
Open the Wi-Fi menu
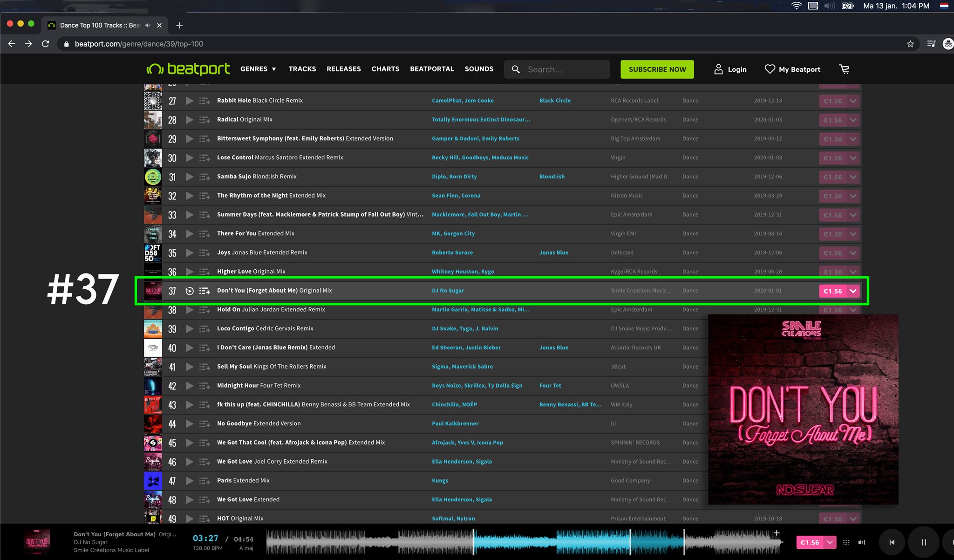tap(796, 6)
